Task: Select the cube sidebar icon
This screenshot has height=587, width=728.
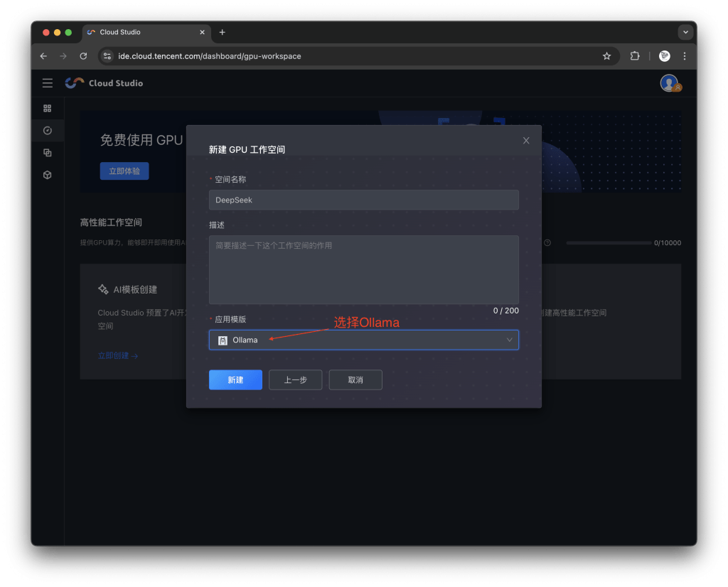Action: point(48,175)
